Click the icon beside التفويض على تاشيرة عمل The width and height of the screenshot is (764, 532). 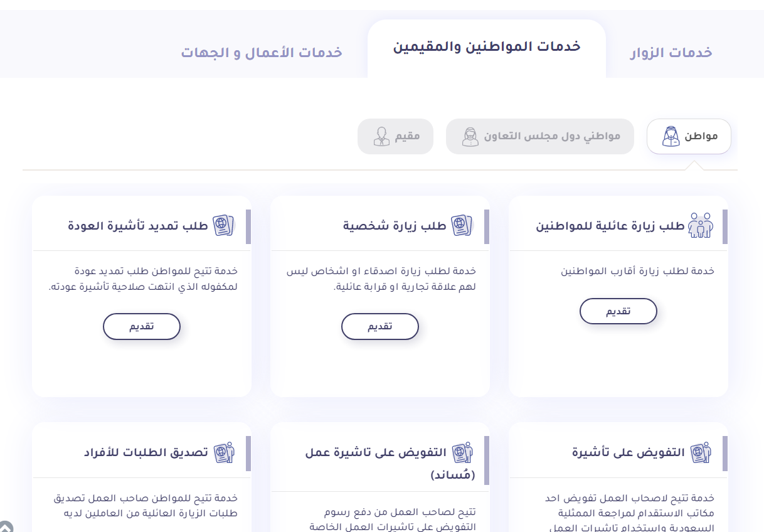[x=462, y=452]
